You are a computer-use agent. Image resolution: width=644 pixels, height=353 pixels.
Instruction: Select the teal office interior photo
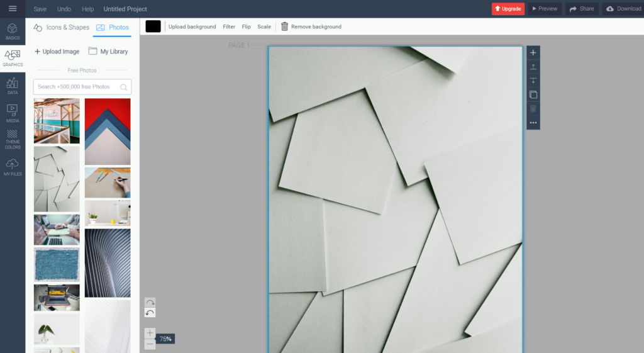[57, 121]
